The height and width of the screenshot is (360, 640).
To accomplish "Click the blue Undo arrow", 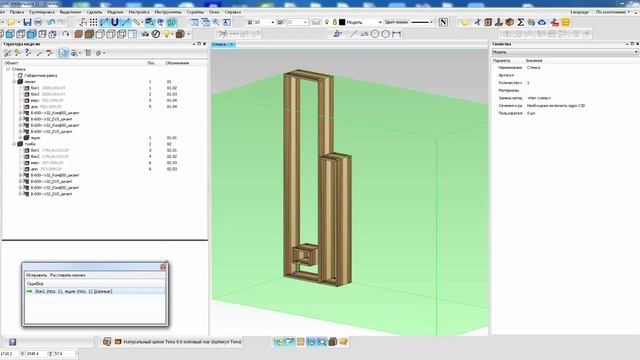I will (51, 22).
